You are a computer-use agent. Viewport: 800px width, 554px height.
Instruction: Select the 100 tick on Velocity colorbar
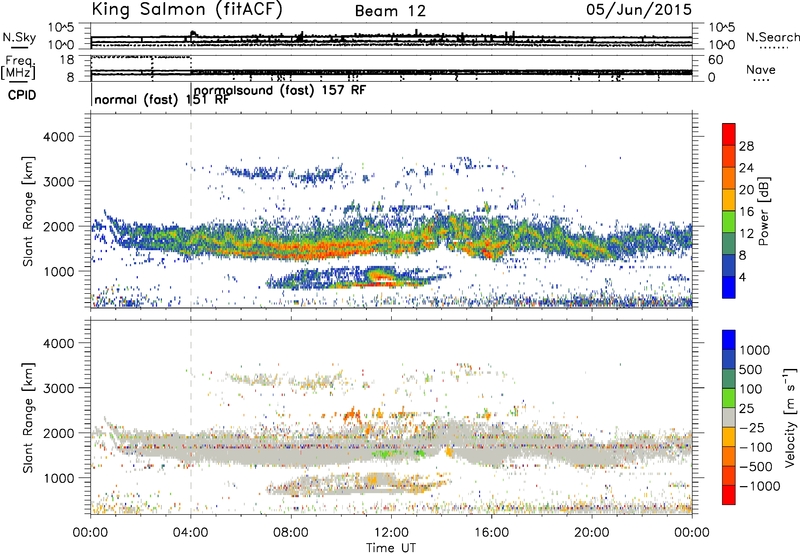(750, 389)
